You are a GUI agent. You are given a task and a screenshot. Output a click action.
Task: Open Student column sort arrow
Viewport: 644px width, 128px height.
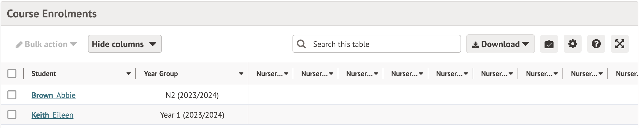coord(129,74)
